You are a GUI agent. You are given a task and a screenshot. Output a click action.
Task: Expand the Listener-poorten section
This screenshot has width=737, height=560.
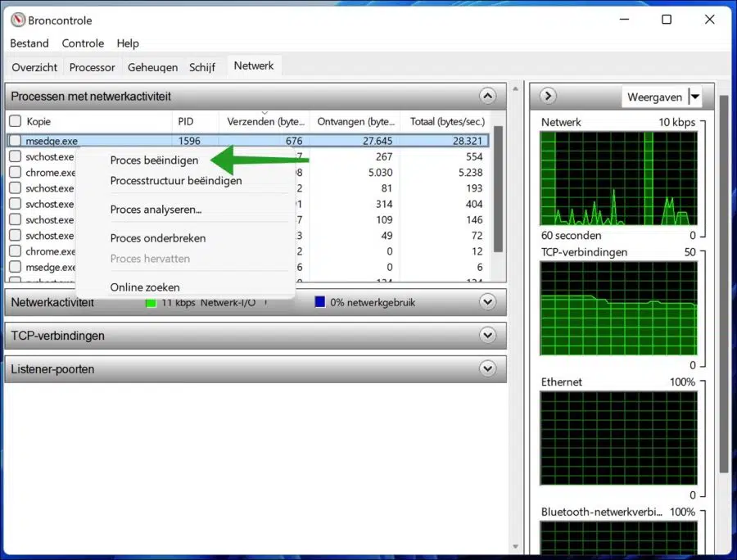(487, 368)
